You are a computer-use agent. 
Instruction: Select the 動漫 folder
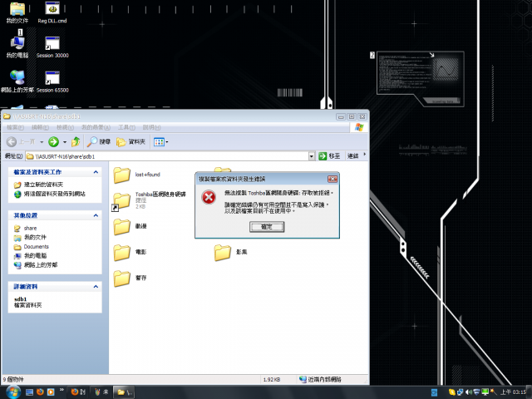(x=122, y=227)
